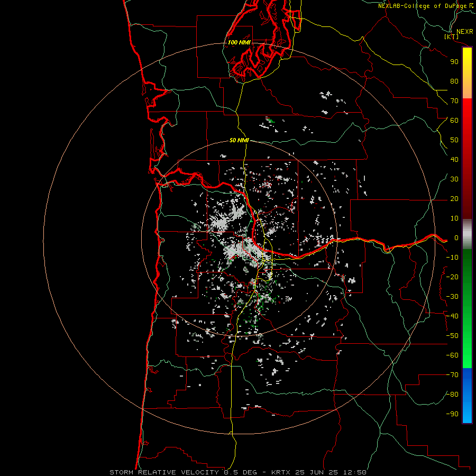Image resolution: width=476 pixels, height=476 pixels.
Task: Select the 90 value on velocity scale
Action: [454, 62]
